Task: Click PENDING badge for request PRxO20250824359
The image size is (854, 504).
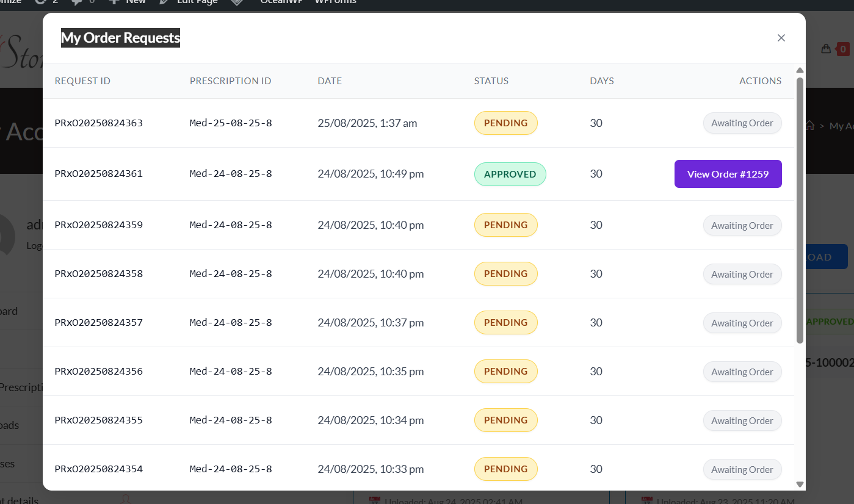Action: tap(505, 225)
